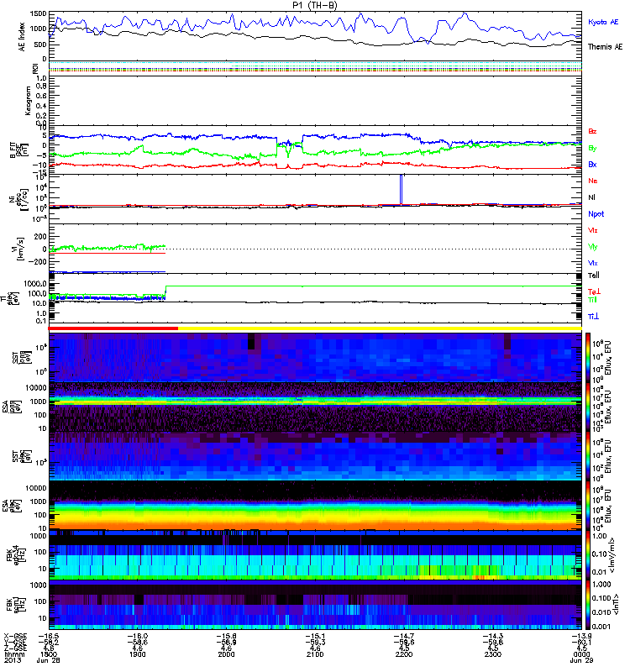This screenshot has height=672, width=630.
Task: Select the blue Npot legend label
Action: (596, 214)
